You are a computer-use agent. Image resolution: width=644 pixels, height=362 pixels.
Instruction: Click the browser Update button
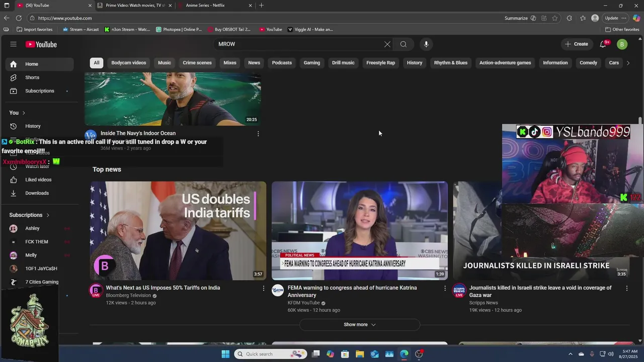coord(615,18)
